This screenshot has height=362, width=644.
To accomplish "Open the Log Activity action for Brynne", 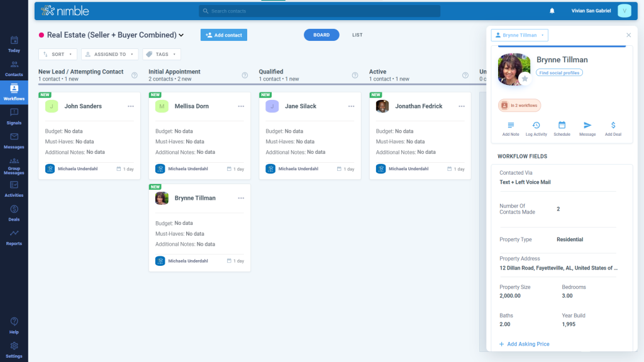I will click(x=536, y=129).
